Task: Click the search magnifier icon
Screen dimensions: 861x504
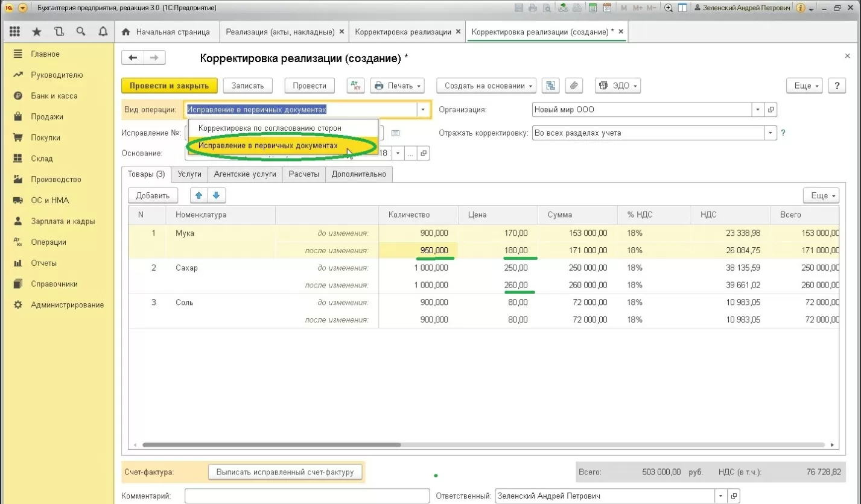Action: [80, 31]
